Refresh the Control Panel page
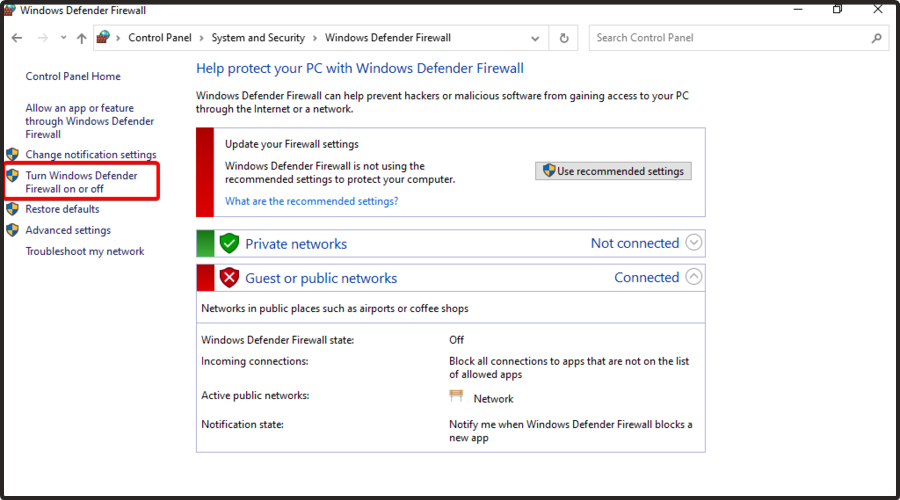The width and height of the screenshot is (900, 500). pos(564,38)
